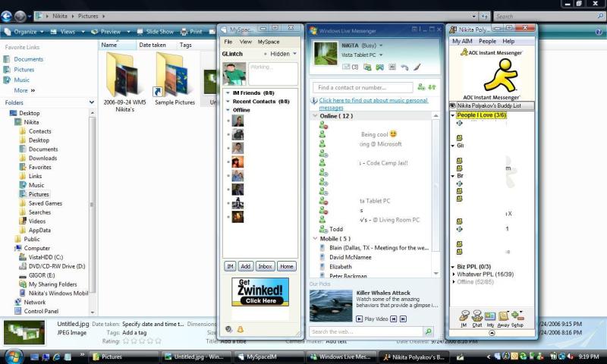Open the People menu in AIM
The image size is (607, 364).
point(487,41)
